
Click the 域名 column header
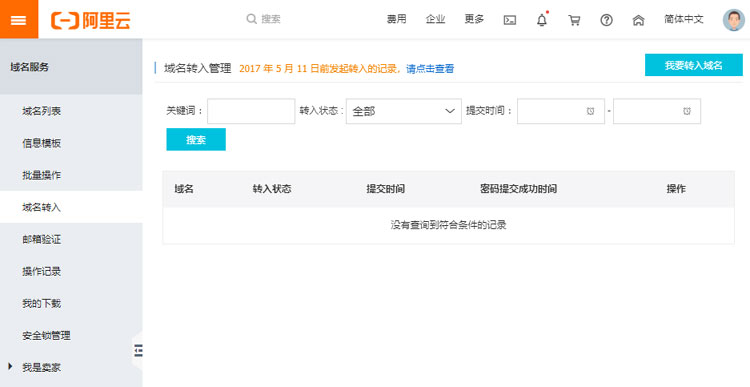[184, 189]
